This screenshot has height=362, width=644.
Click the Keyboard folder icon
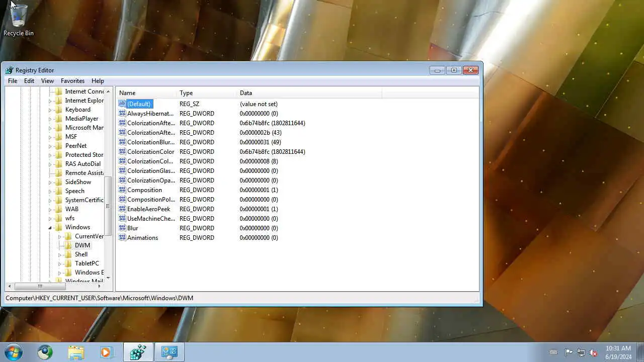pyautogui.click(x=59, y=110)
